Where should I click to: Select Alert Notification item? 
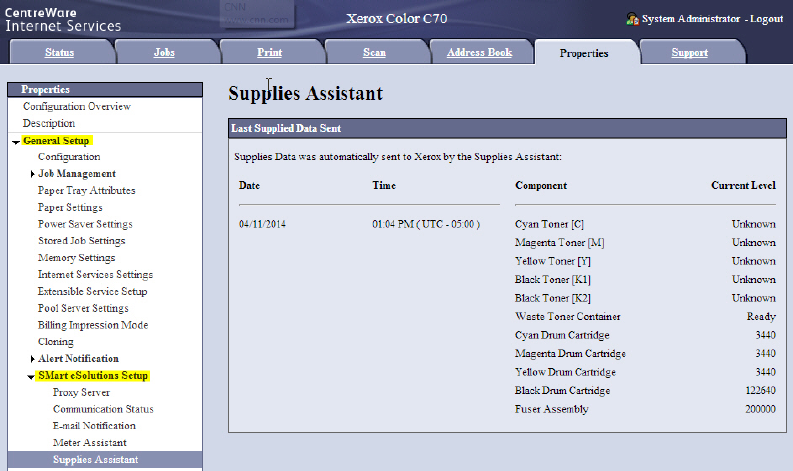point(78,359)
